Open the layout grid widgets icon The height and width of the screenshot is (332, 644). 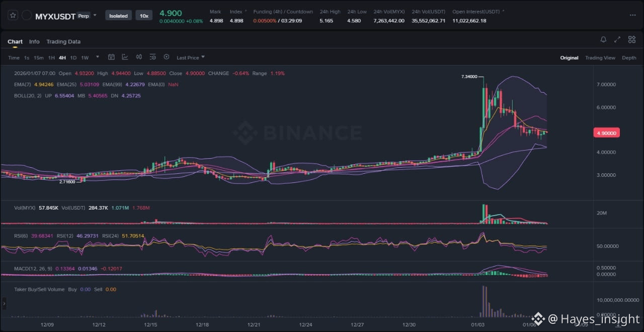[x=631, y=40]
